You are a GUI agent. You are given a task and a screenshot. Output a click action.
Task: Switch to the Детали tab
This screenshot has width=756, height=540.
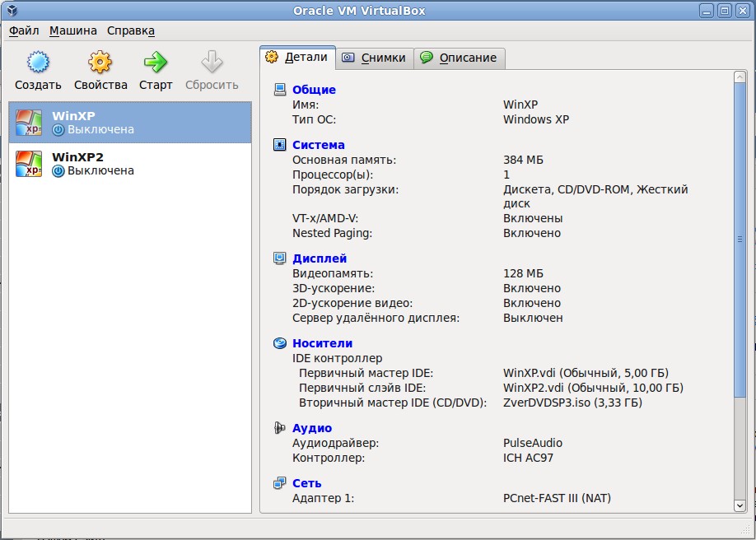[x=297, y=58]
